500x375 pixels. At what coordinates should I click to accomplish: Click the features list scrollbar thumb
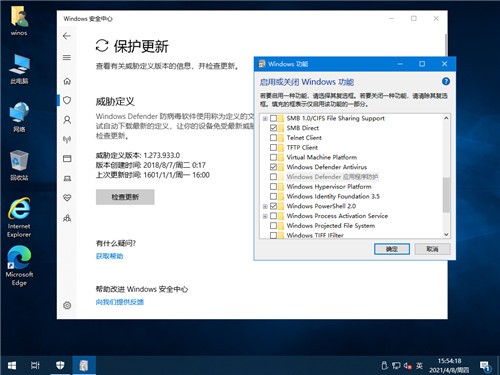pos(446,195)
